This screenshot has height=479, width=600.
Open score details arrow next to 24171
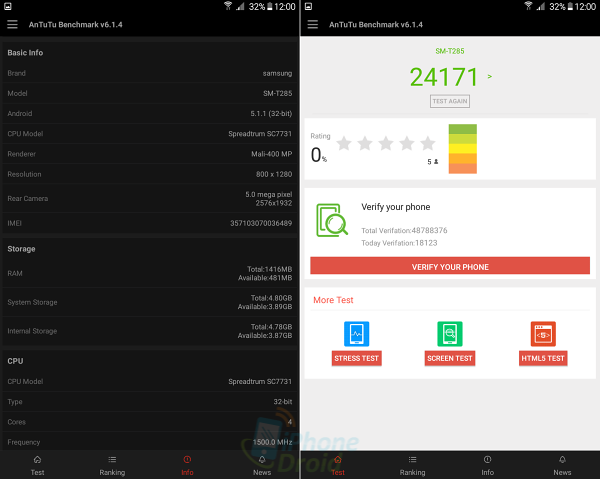(x=490, y=77)
